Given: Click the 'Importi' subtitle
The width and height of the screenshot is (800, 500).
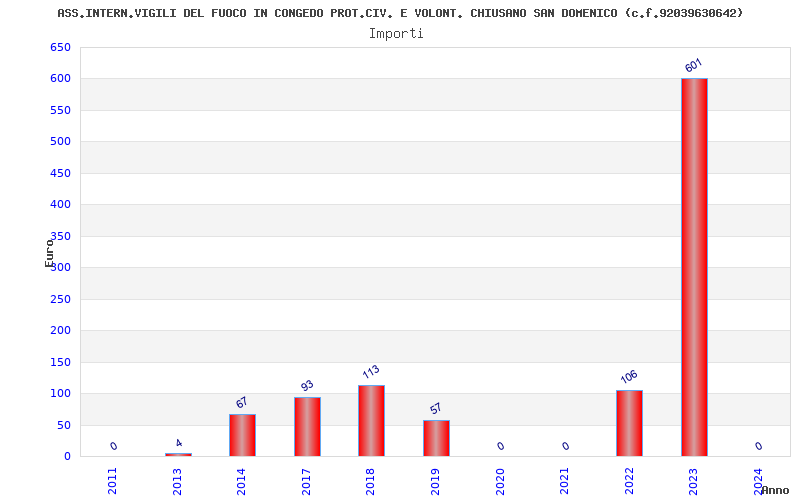Looking at the screenshot, I should coord(396,34).
